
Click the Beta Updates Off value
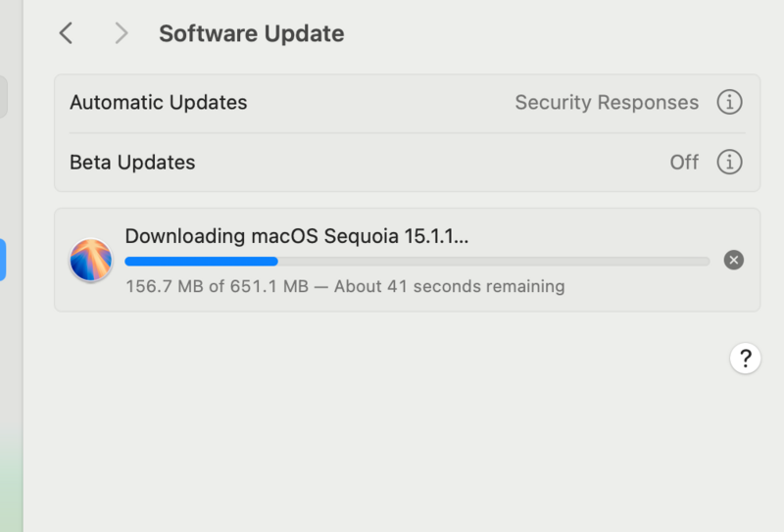pyautogui.click(x=684, y=162)
